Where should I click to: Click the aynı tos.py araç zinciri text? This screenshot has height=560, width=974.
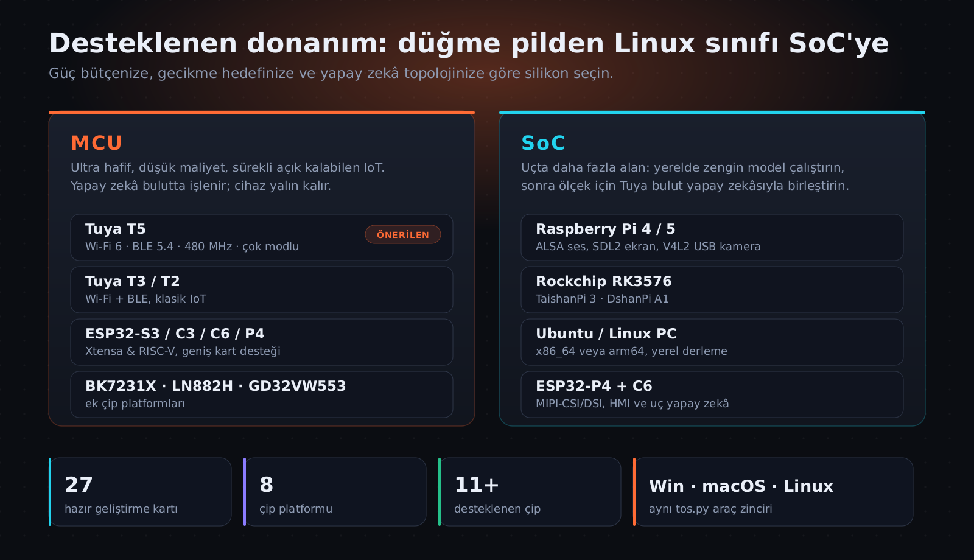coord(710,509)
